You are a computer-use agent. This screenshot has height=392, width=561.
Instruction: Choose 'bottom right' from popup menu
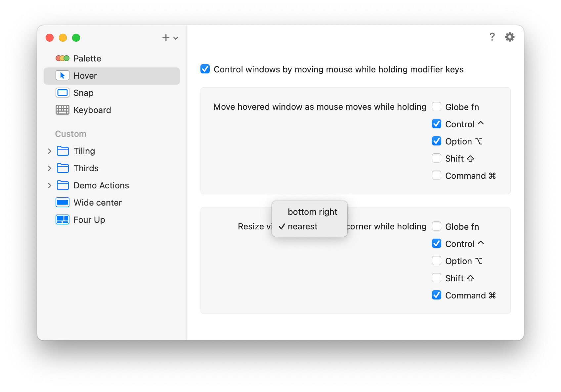coord(312,212)
